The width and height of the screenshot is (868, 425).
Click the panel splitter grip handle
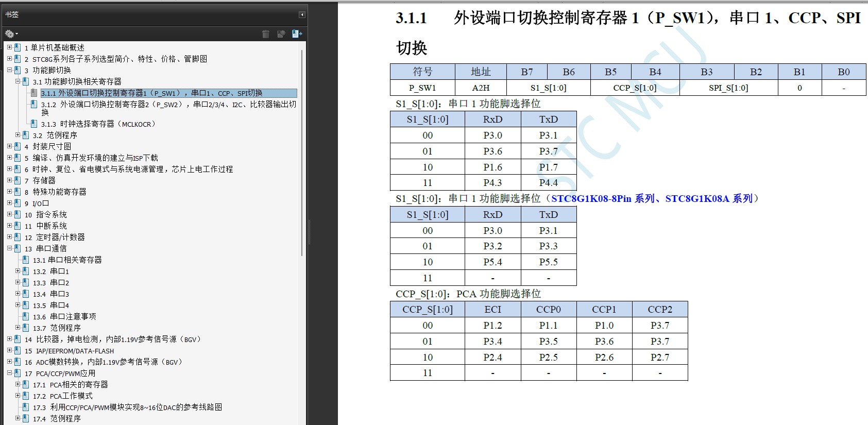(x=309, y=232)
